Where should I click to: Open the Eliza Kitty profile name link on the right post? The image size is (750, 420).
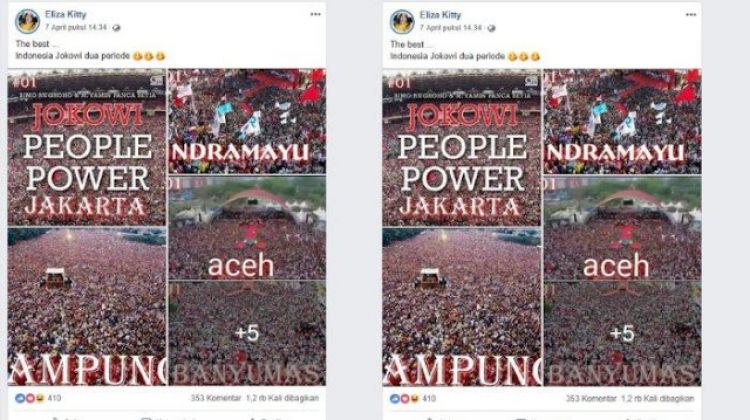point(441,15)
